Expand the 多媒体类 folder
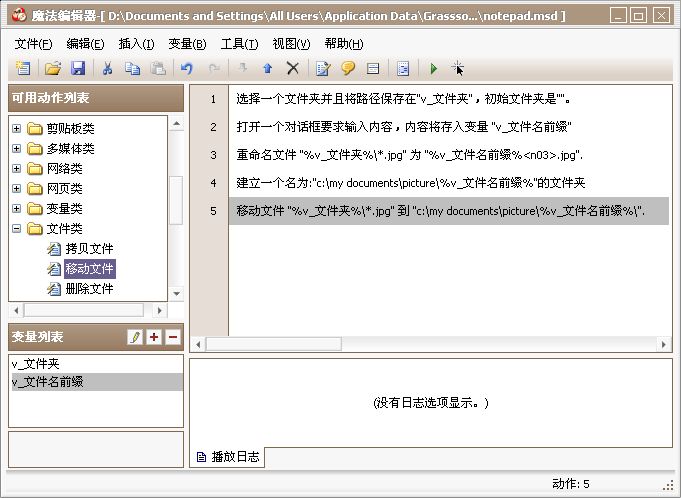The image size is (681, 498). pos(17,148)
